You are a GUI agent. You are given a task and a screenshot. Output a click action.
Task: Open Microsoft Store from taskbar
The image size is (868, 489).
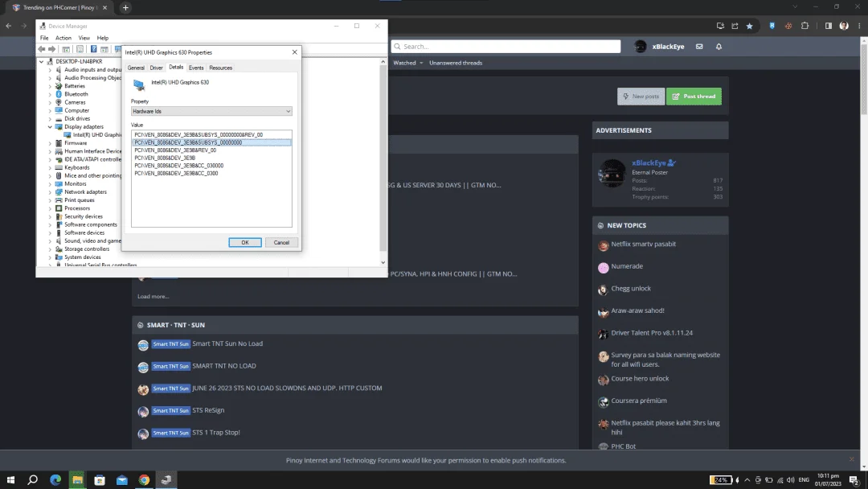[x=100, y=479]
